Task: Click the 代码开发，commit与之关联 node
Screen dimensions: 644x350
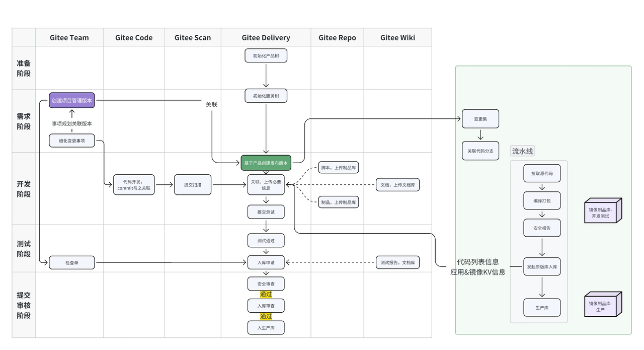Action: (134, 185)
